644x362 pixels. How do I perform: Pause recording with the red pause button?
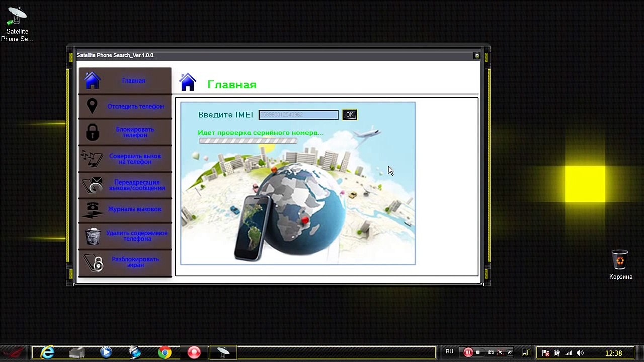[x=468, y=352]
